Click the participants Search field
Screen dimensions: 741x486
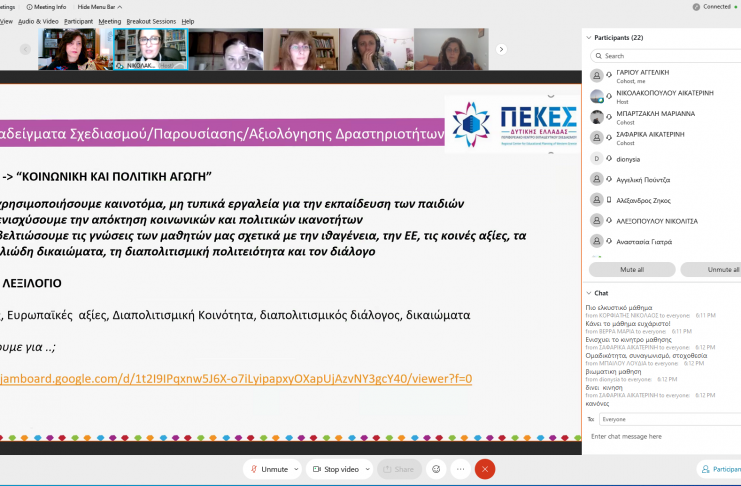[665, 56]
